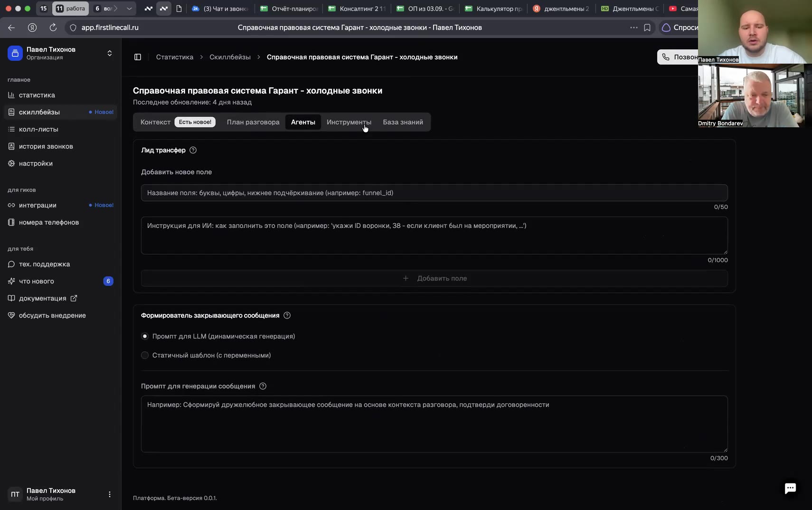
Task: Toggle the sidebar panel icon
Action: coord(138,57)
